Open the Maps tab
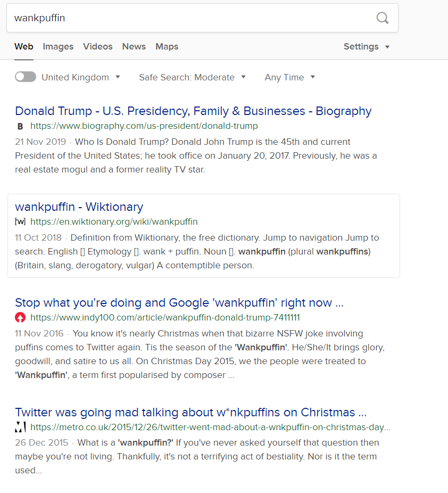Screen dimensions: 448x493 click(167, 46)
